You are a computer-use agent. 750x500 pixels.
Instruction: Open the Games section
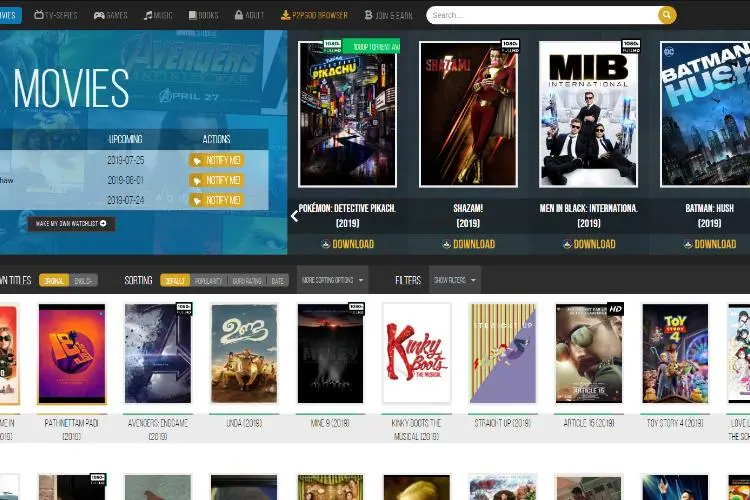pos(110,15)
